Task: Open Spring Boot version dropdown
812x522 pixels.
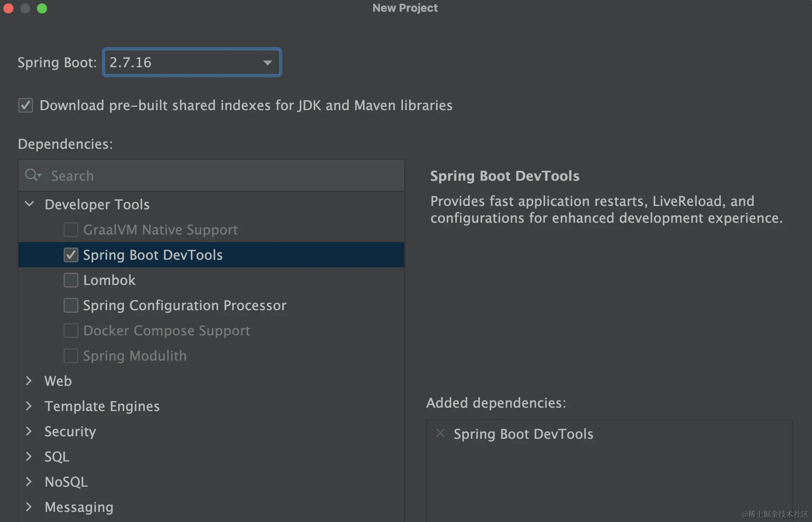Action: coord(267,63)
